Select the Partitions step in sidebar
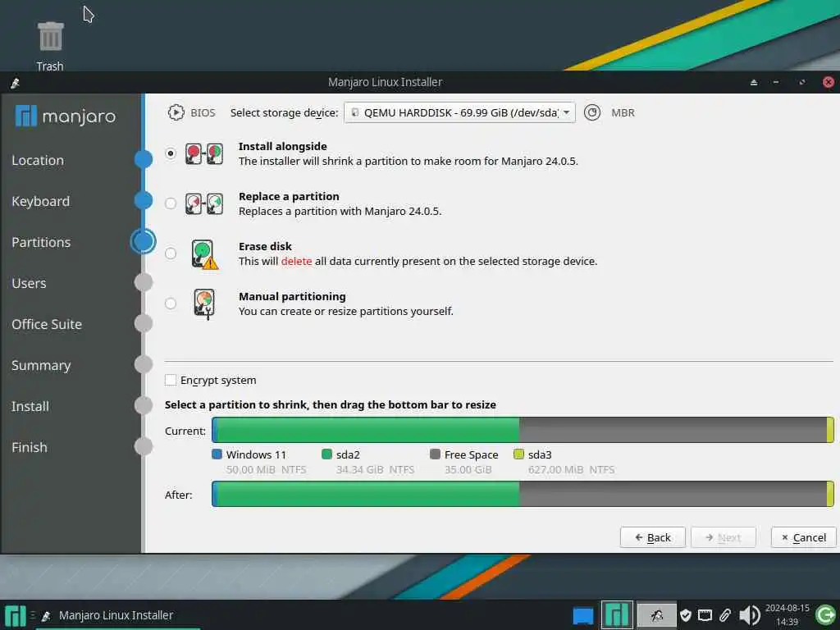Image resolution: width=840 pixels, height=630 pixels. click(x=41, y=242)
